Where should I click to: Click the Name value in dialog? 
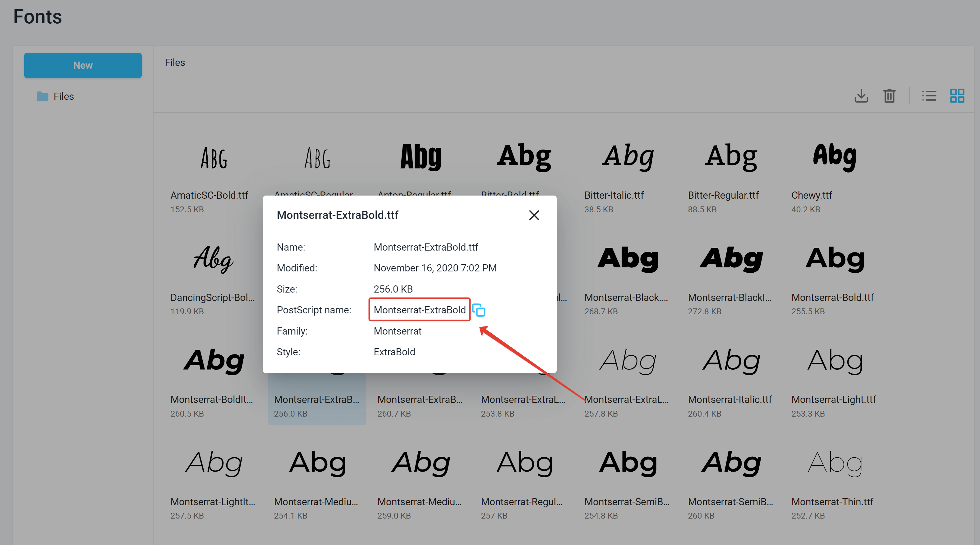426,247
